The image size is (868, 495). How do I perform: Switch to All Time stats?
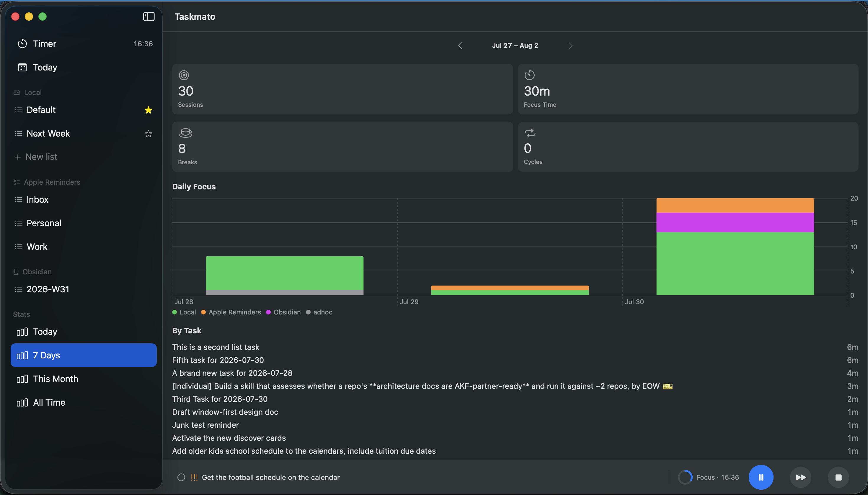pyautogui.click(x=84, y=402)
